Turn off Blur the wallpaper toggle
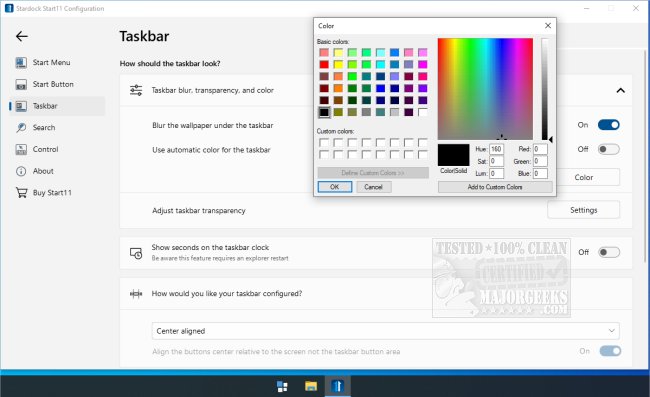 (609, 125)
